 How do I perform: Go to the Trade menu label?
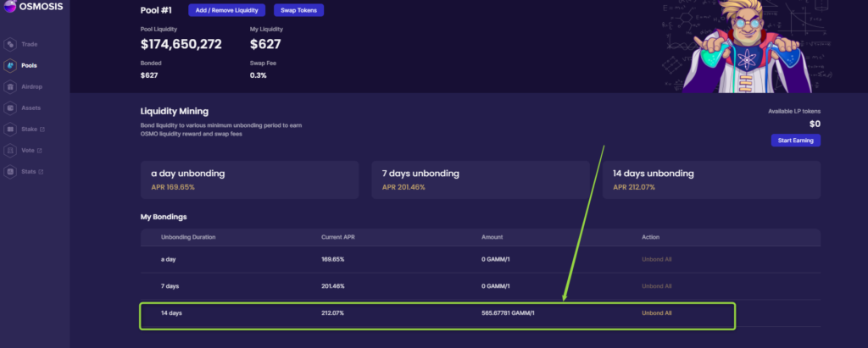click(x=30, y=44)
